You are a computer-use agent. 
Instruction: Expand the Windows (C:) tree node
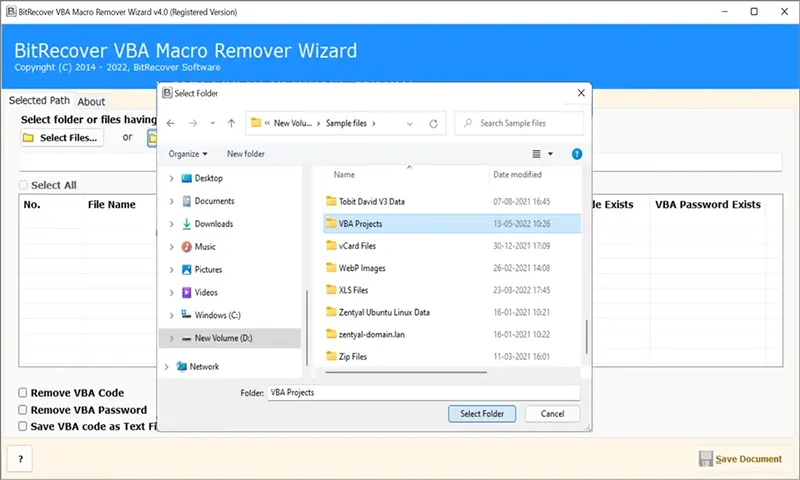pyautogui.click(x=171, y=316)
